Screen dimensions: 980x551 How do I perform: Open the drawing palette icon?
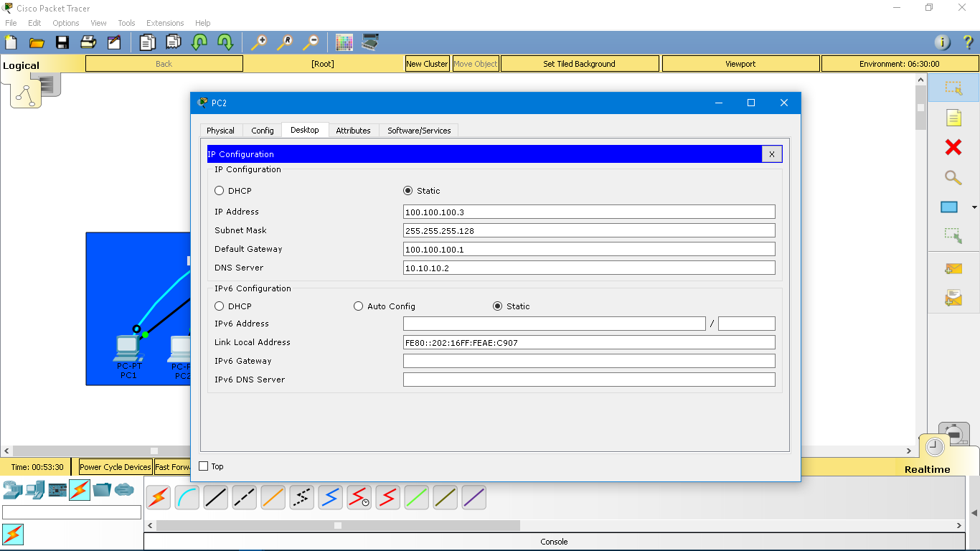coord(344,42)
